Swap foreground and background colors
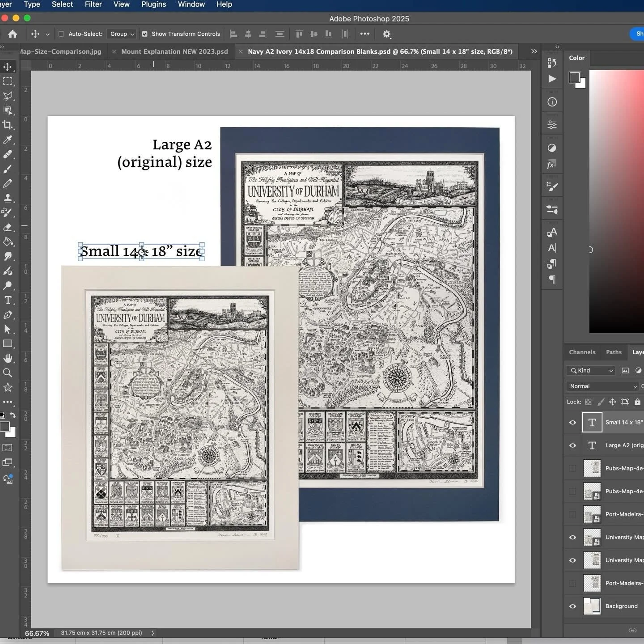644x644 pixels. pos(13,415)
